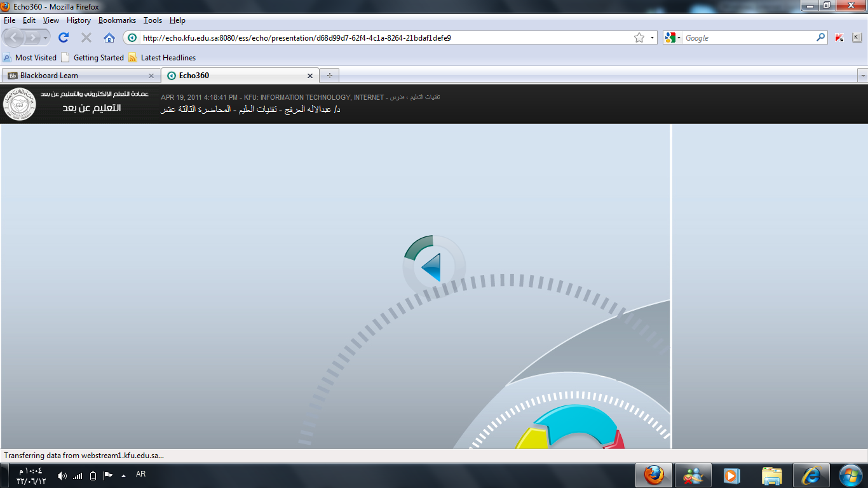The width and height of the screenshot is (868, 488).
Task: Select the Echo360 tab
Action: coord(240,75)
